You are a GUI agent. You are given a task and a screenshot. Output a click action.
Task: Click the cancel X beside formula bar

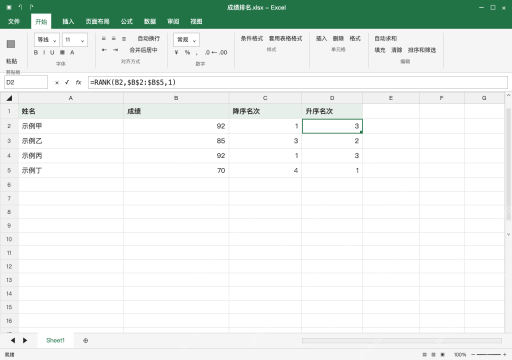pyautogui.click(x=57, y=82)
